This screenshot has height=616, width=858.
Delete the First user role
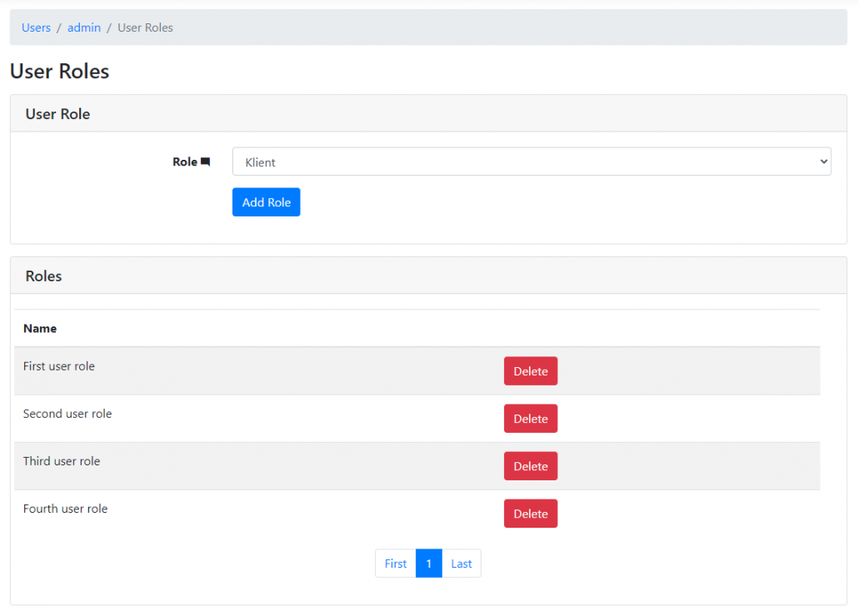point(531,370)
